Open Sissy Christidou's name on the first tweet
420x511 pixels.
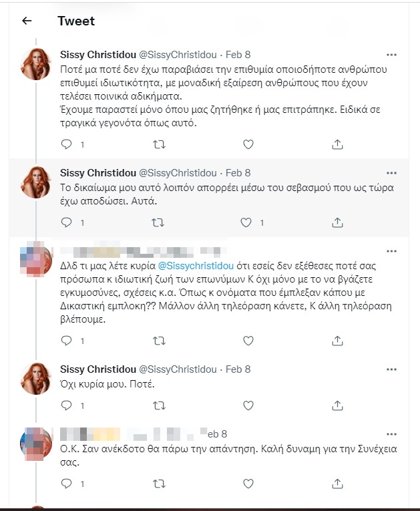97,53
